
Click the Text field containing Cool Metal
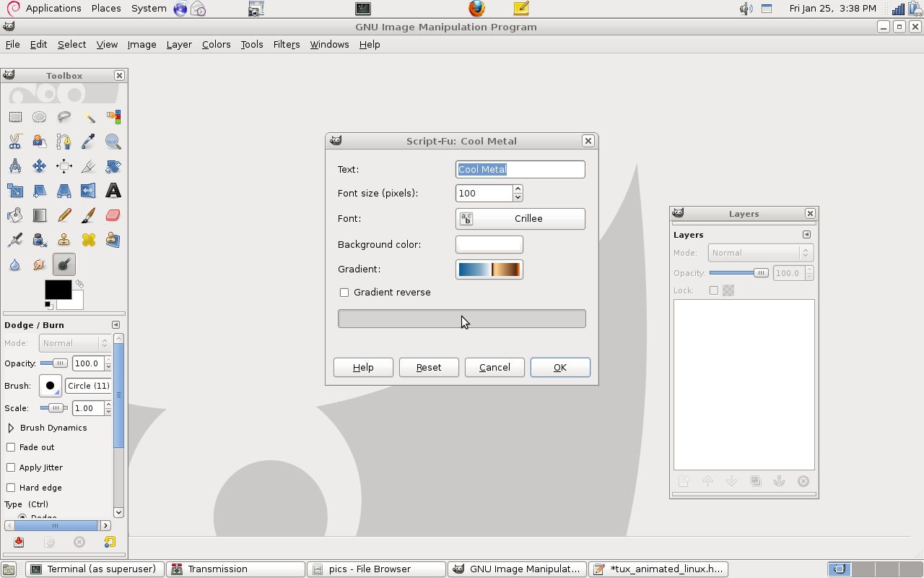(520, 169)
